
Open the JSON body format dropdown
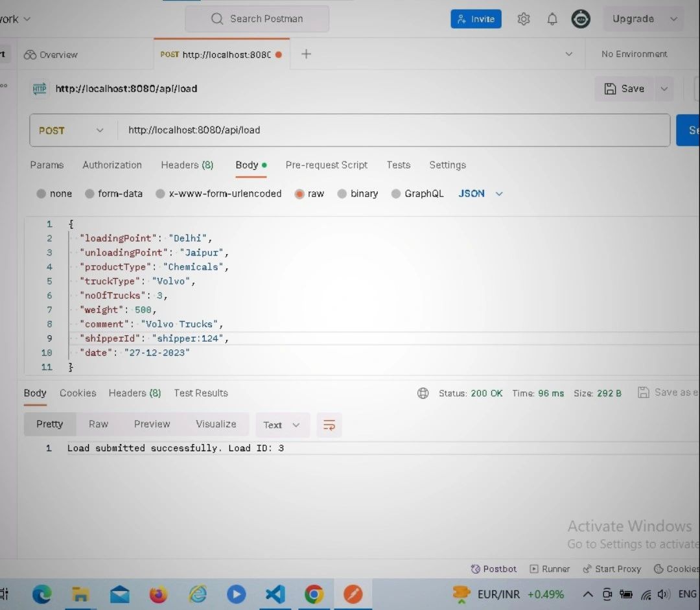tap(480, 194)
